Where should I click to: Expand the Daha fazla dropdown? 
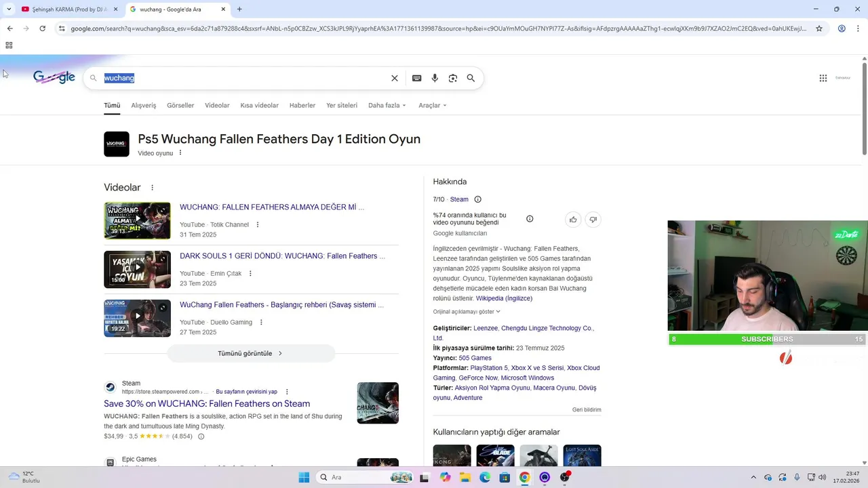(x=387, y=106)
